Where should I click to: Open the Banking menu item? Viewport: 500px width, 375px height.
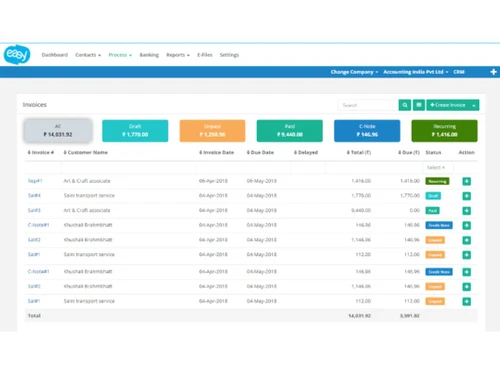tap(149, 55)
